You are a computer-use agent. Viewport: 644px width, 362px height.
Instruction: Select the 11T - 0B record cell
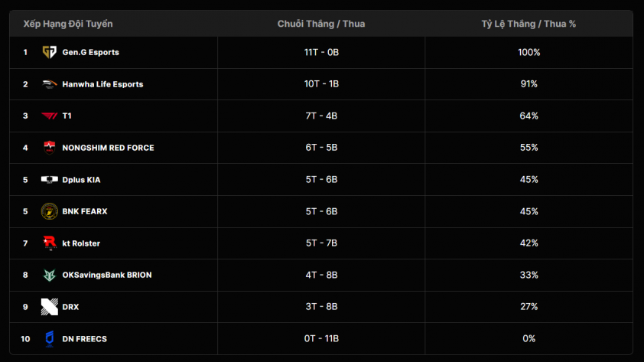point(321,52)
